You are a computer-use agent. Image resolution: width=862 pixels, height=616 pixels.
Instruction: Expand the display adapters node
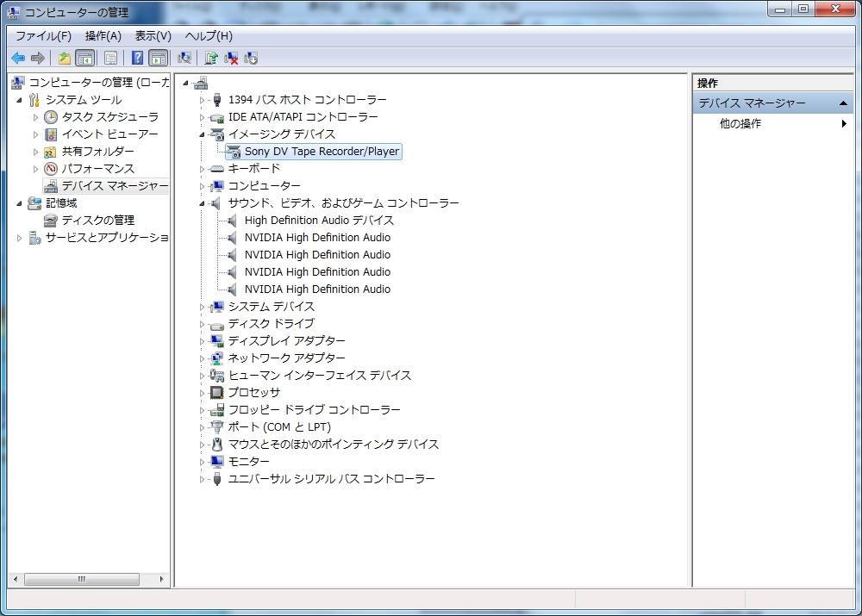click(202, 340)
